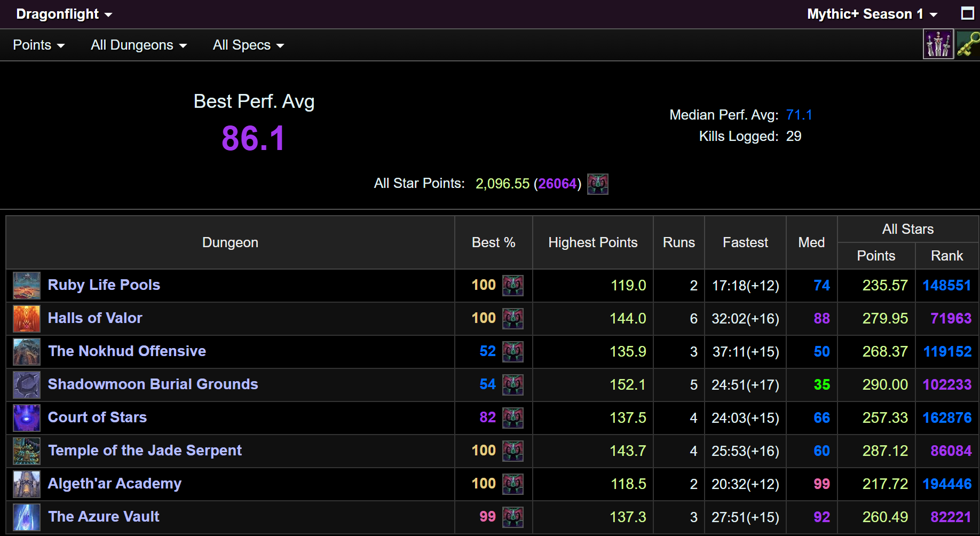This screenshot has height=536, width=980.
Task: Open the Mythic+ Season 1 dropdown
Action: [872, 14]
